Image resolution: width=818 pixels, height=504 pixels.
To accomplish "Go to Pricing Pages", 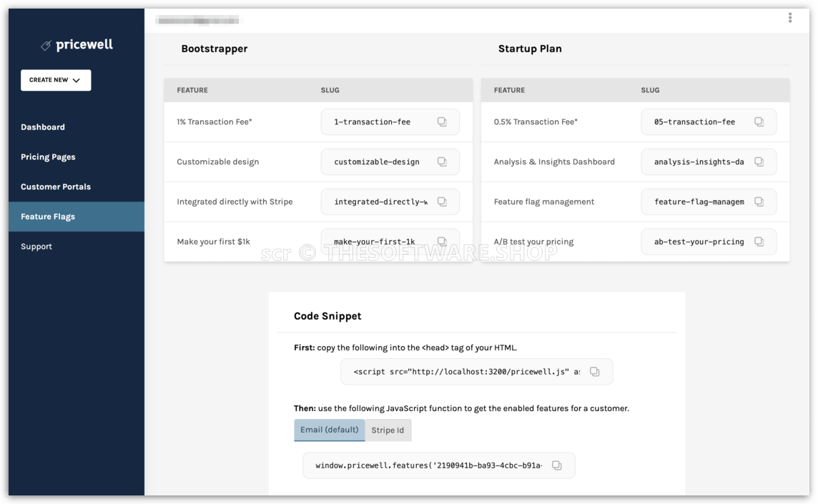I will coord(48,157).
